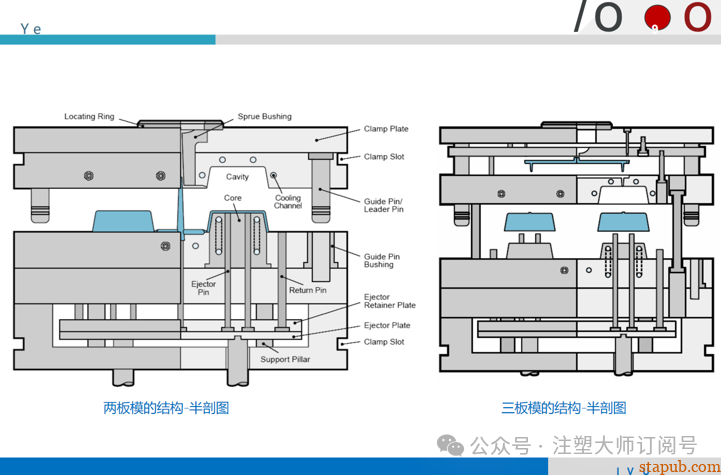Select the 两板模的结构-半剖图 caption
The width and height of the screenshot is (721, 475).
[x=166, y=408]
